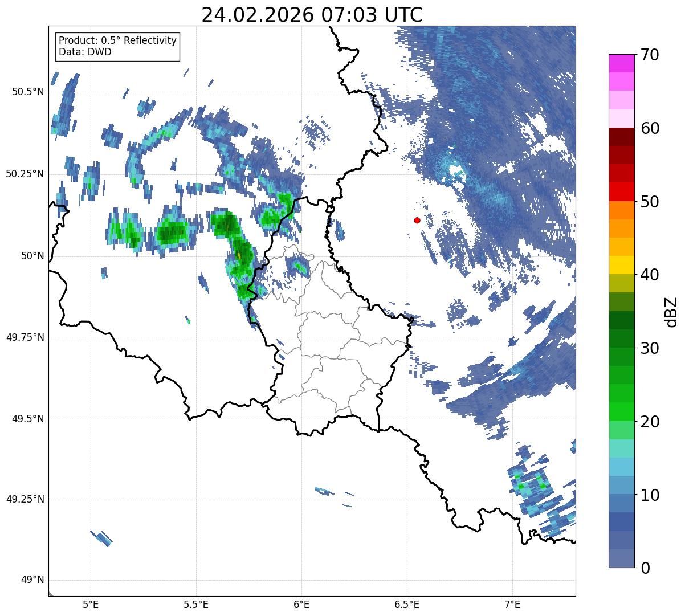The width and height of the screenshot is (685, 616).
Task: Click the "Product: 0.5° Reflectivity" label
Action: point(117,40)
